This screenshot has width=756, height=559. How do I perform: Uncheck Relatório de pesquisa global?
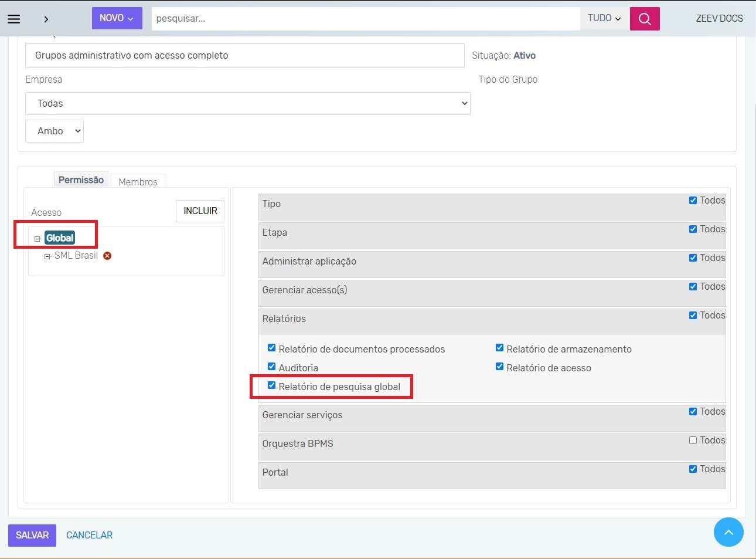[271, 385]
